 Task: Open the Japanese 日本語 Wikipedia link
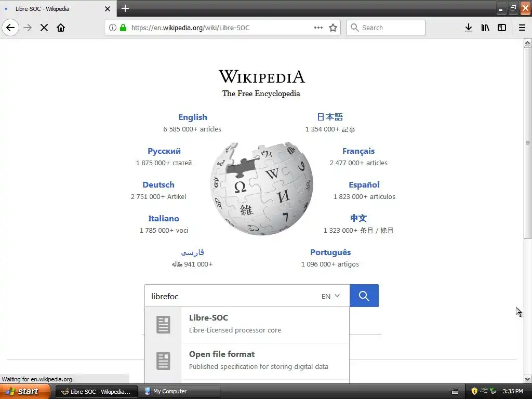click(330, 117)
